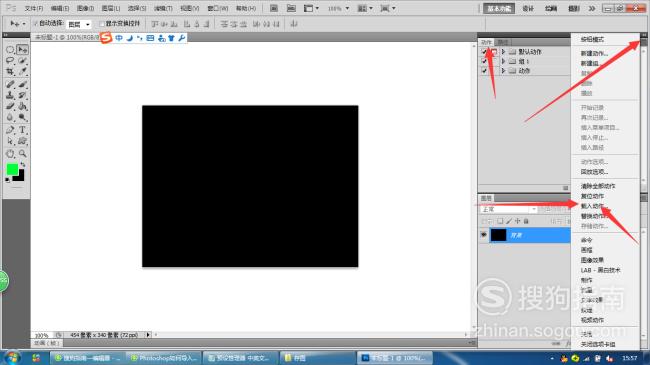Expand the 动作 action set
The height and width of the screenshot is (365, 650).
point(503,71)
